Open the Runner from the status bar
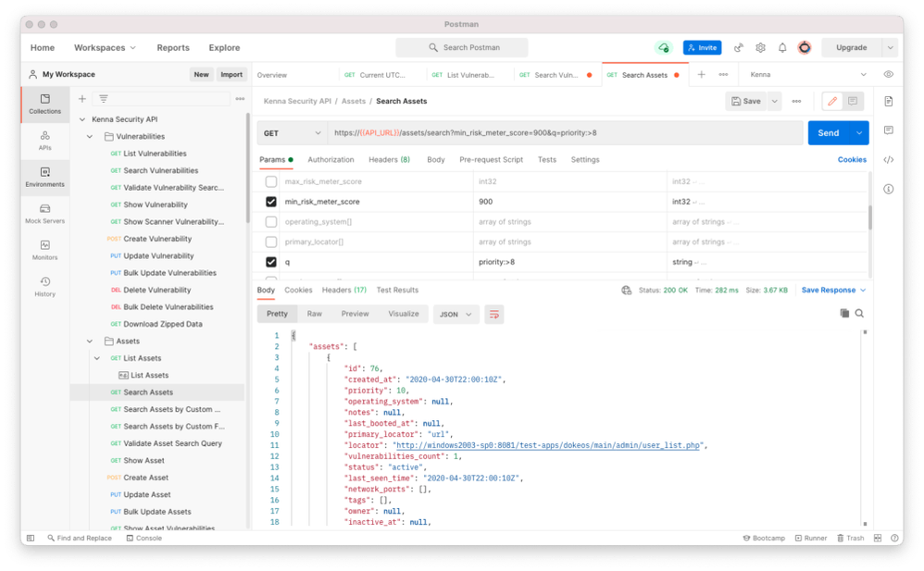The width and height of the screenshot is (924, 571). coord(811,538)
